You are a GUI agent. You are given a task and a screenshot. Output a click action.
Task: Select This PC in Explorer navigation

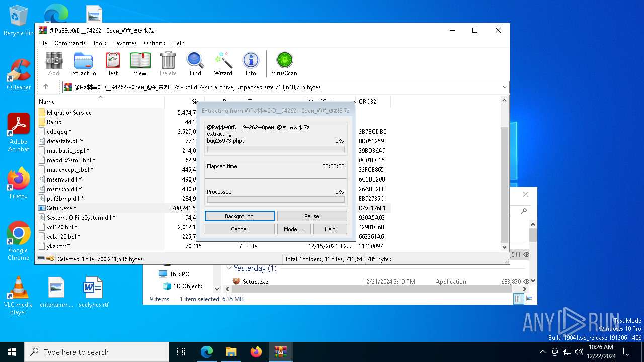[x=179, y=274]
